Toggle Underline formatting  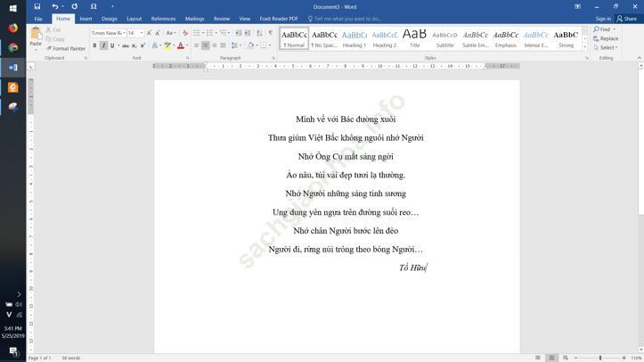point(112,45)
